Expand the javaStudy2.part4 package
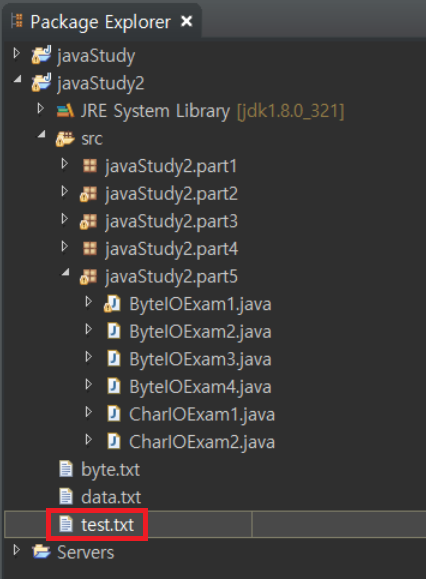 pos(65,246)
